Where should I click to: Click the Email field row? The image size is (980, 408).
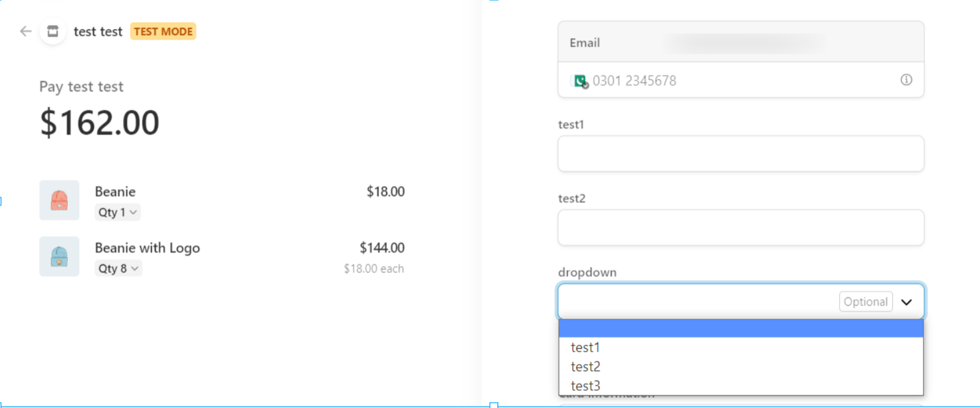pyautogui.click(x=740, y=43)
